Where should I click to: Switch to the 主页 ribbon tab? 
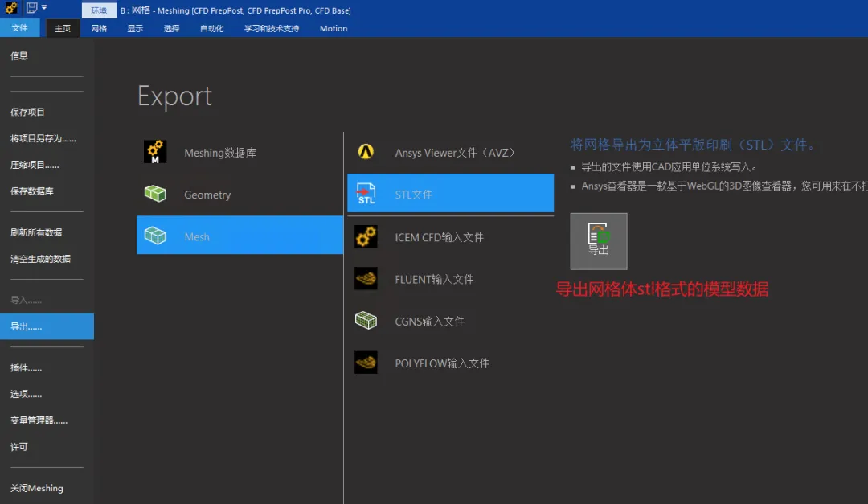(63, 28)
